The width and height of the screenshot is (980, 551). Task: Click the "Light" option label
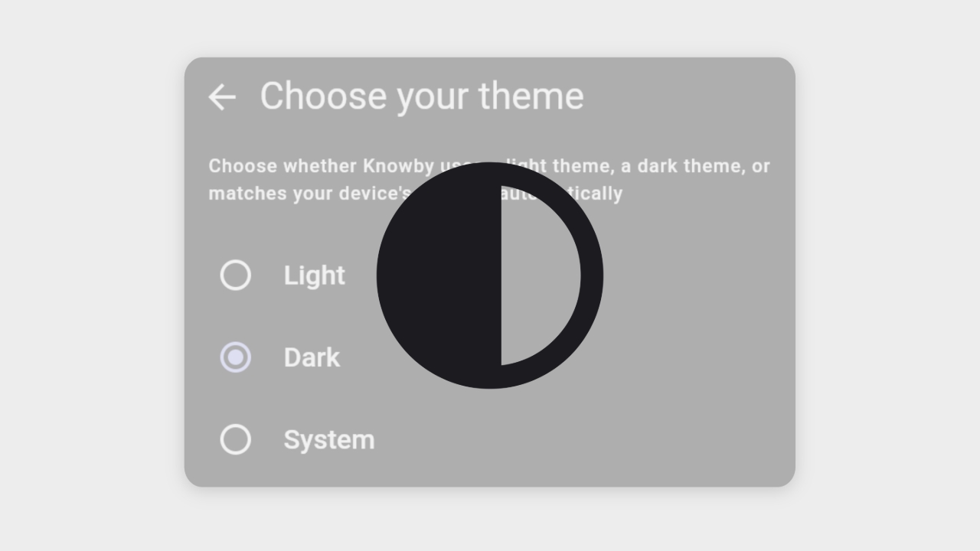314,275
